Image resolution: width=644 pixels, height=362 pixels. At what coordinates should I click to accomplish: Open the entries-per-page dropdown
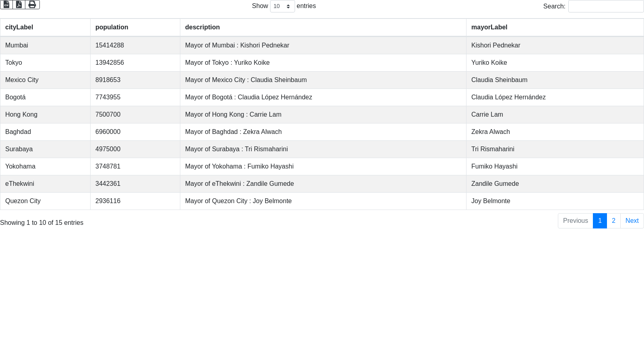[x=282, y=6]
